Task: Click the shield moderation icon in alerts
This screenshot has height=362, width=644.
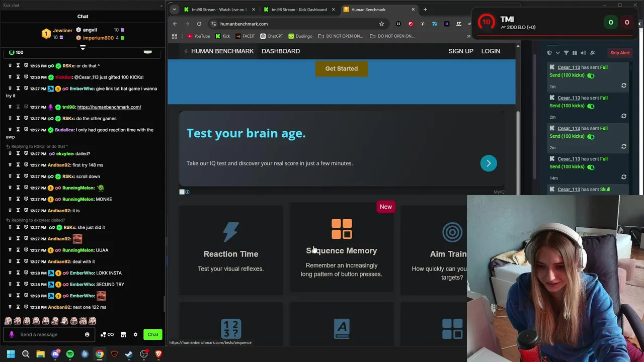Action: click(x=549, y=53)
